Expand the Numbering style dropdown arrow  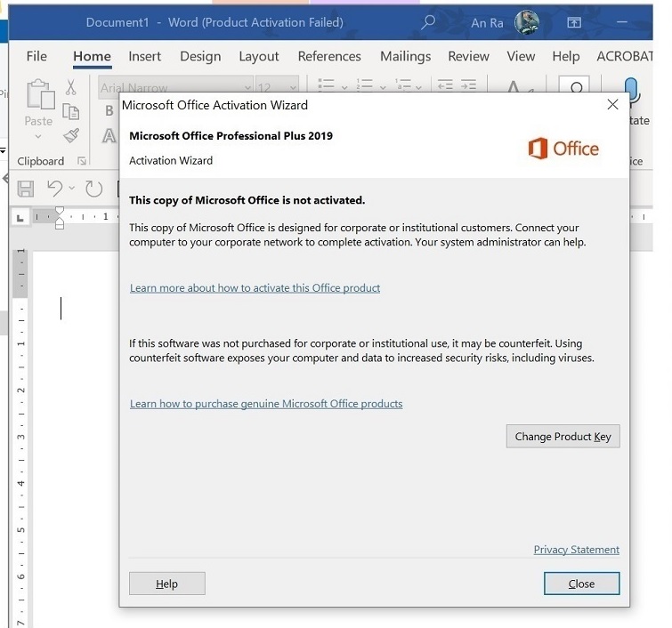[x=383, y=87]
